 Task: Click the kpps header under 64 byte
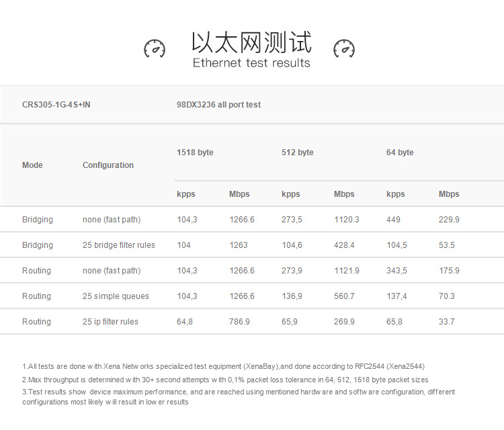[396, 194]
